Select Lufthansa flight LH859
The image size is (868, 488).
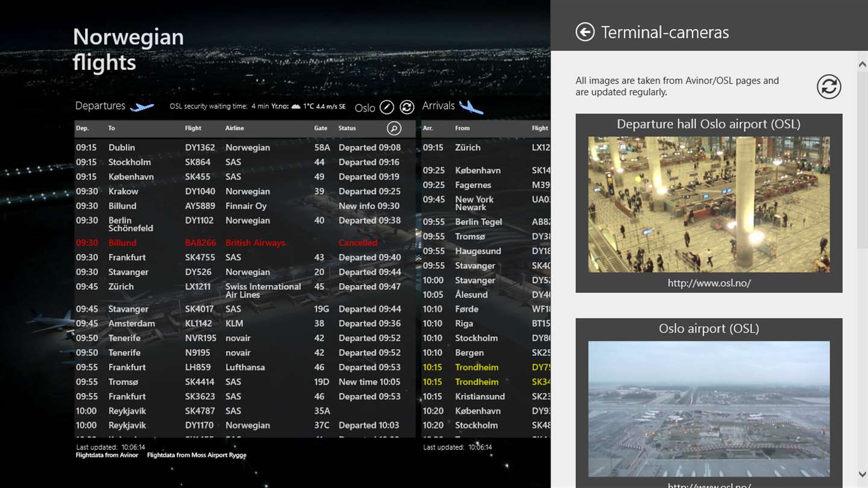tap(198, 367)
